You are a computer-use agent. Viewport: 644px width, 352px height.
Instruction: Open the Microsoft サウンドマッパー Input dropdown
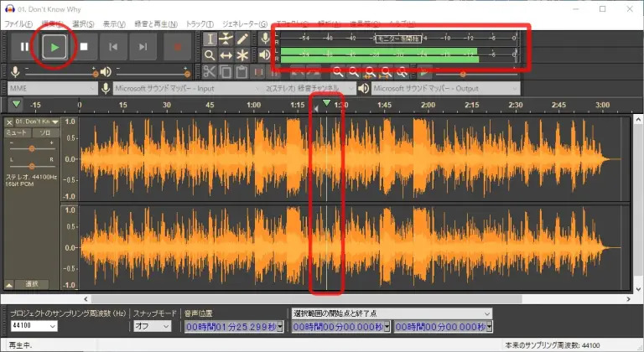[x=187, y=88]
